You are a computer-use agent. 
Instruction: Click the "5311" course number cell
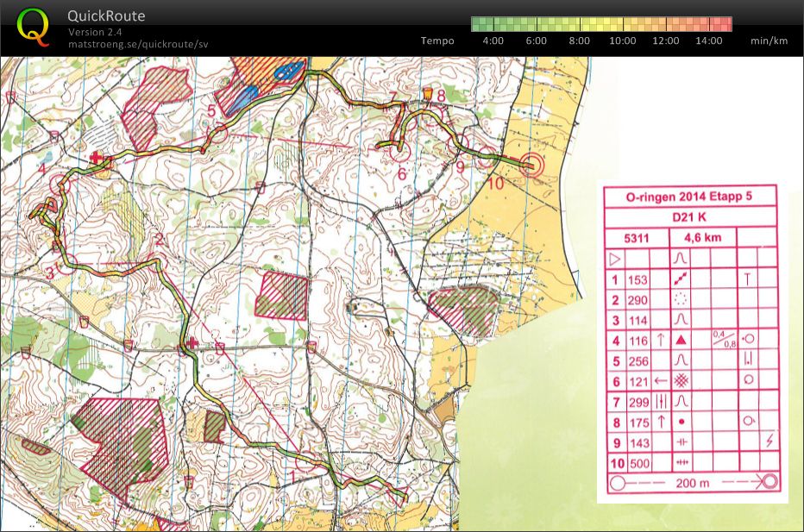[x=637, y=238]
